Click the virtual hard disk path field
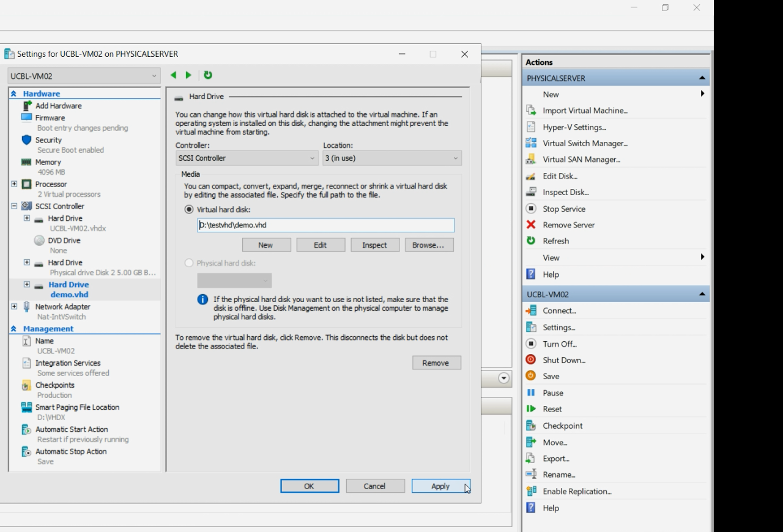 (326, 225)
